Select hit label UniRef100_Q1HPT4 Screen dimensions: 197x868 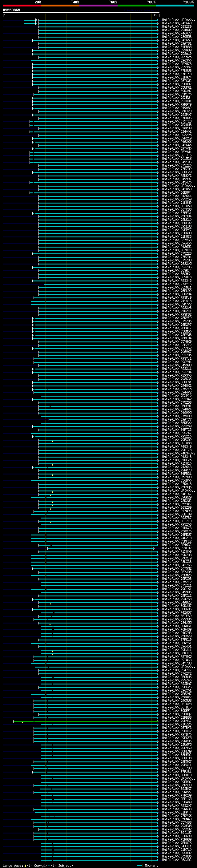177,812
